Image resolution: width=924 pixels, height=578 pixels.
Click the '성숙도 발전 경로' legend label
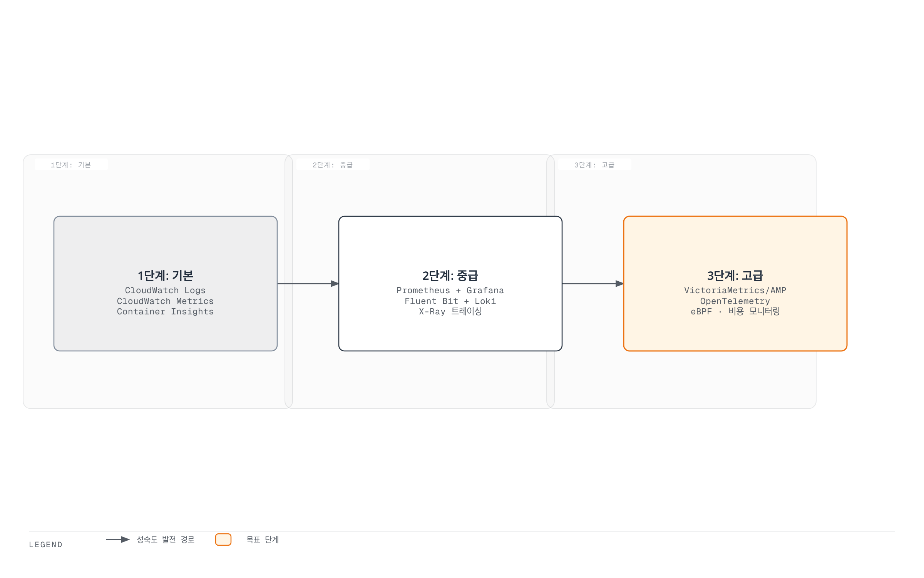(166, 540)
